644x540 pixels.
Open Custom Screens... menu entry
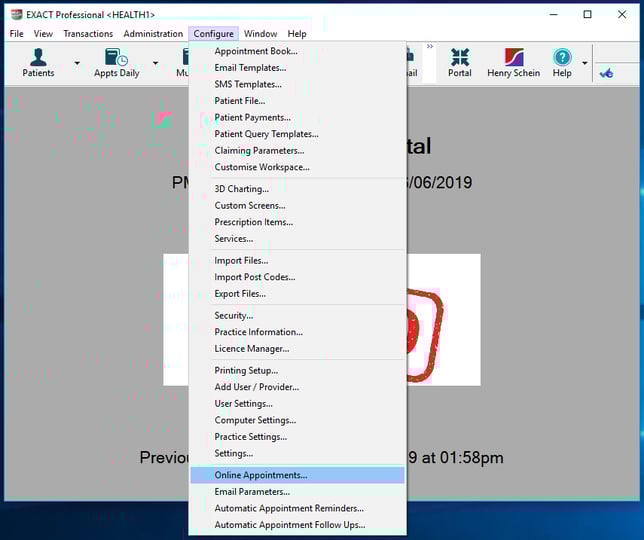(297, 205)
